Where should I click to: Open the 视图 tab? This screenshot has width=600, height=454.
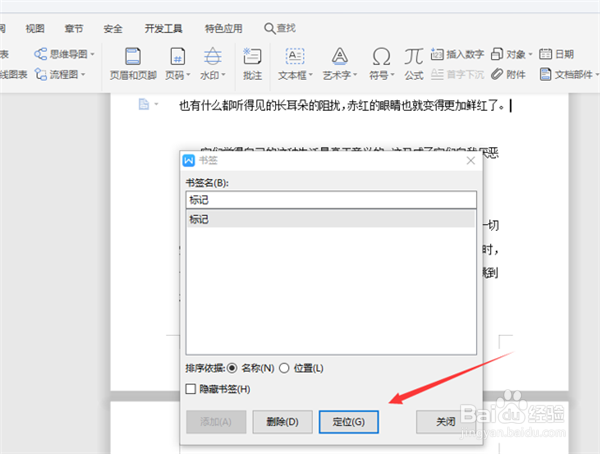point(35,29)
